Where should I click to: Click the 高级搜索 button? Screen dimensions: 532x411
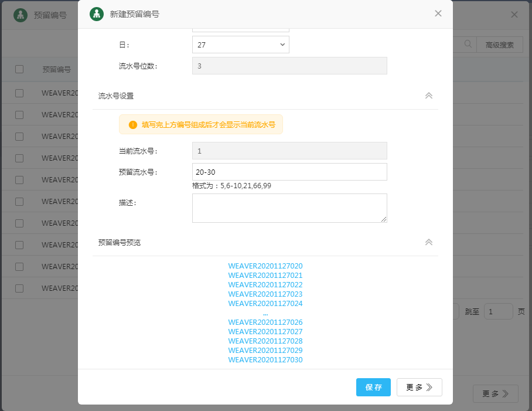coord(500,45)
